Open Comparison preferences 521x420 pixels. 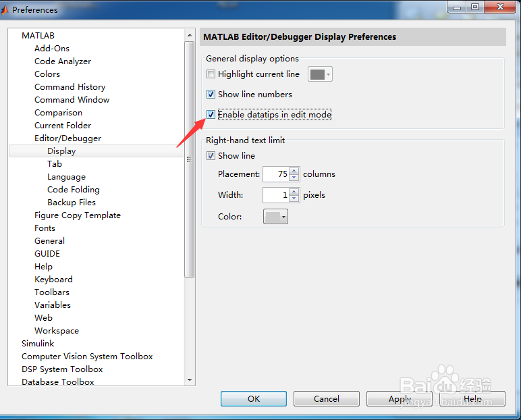point(58,113)
